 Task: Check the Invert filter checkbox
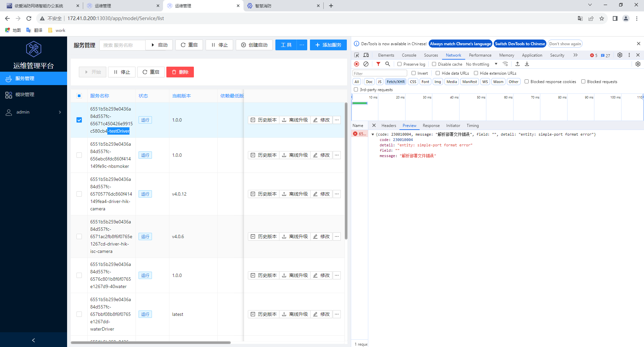tap(414, 73)
